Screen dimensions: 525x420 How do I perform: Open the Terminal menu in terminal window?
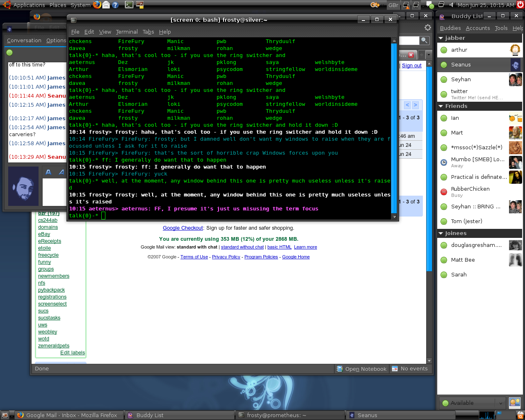[x=126, y=32]
